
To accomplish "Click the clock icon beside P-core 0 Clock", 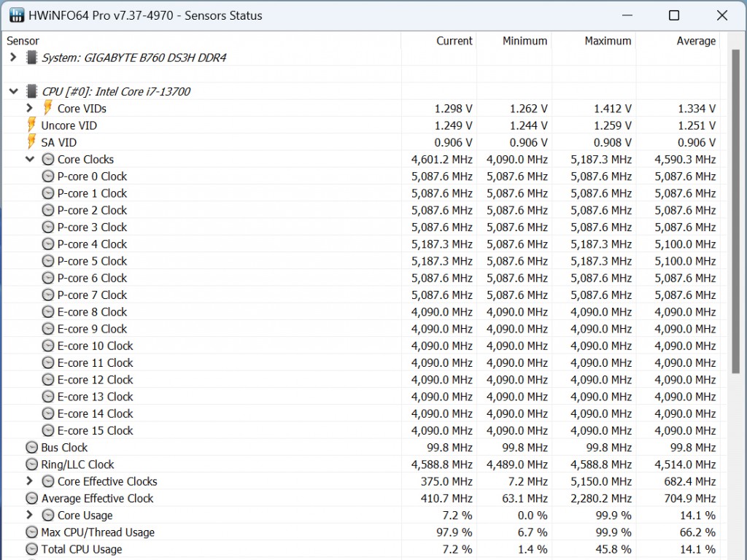I will point(48,176).
